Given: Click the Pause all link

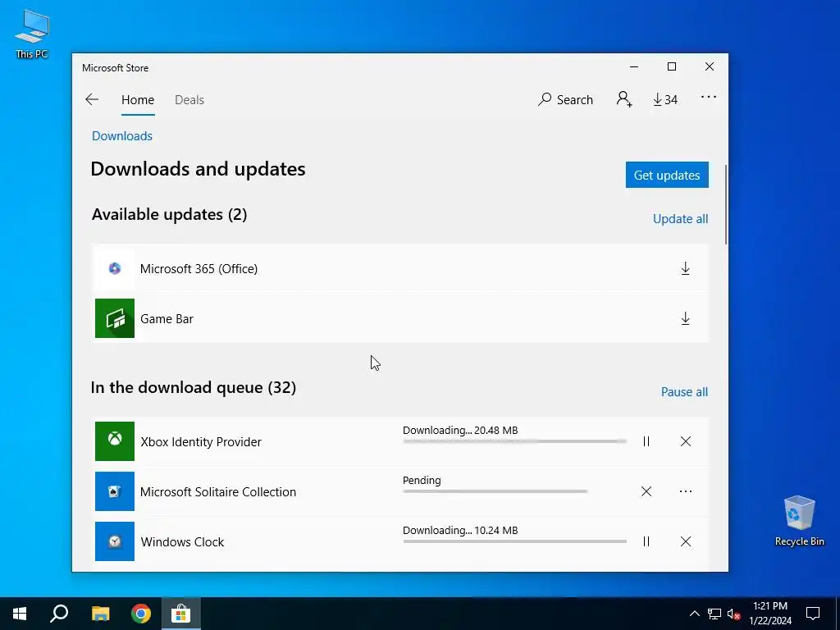Looking at the screenshot, I should pyautogui.click(x=684, y=392).
